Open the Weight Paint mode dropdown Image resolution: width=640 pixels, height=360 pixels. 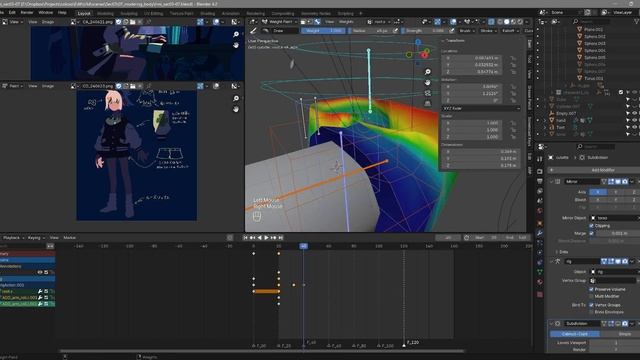coord(279,22)
